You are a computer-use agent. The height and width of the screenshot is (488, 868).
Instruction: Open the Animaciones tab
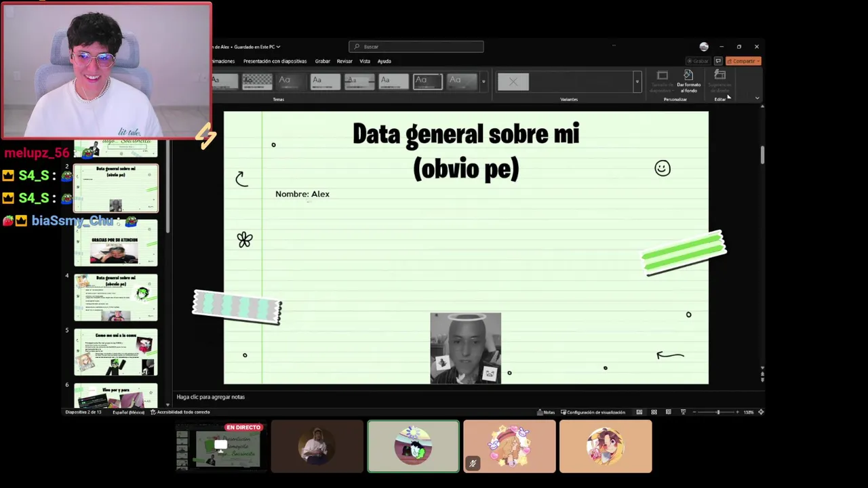223,61
